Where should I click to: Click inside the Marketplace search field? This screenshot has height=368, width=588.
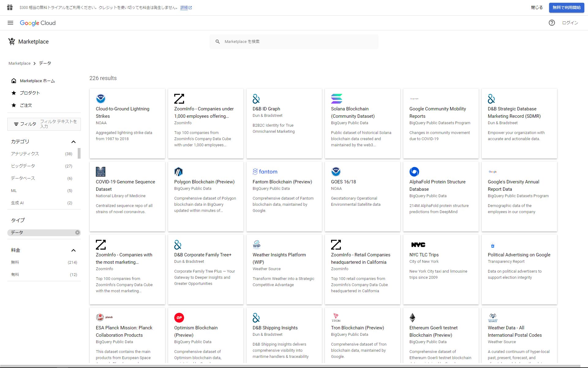click(294, 41)
